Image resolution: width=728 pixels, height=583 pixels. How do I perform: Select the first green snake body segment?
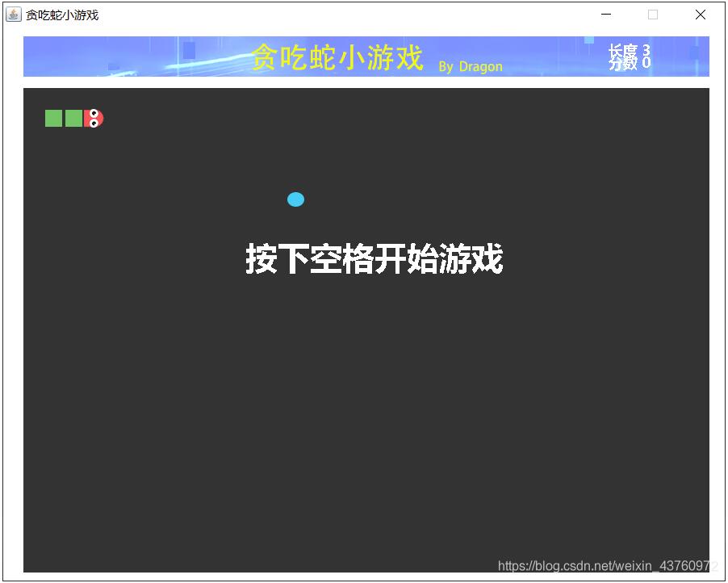click(52, 118)
